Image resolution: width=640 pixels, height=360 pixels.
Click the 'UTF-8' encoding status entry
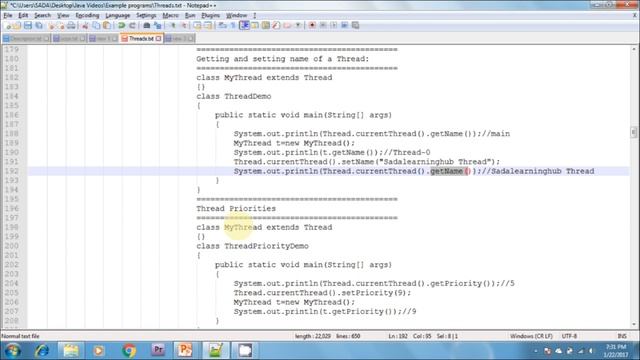tap(569, 336)
